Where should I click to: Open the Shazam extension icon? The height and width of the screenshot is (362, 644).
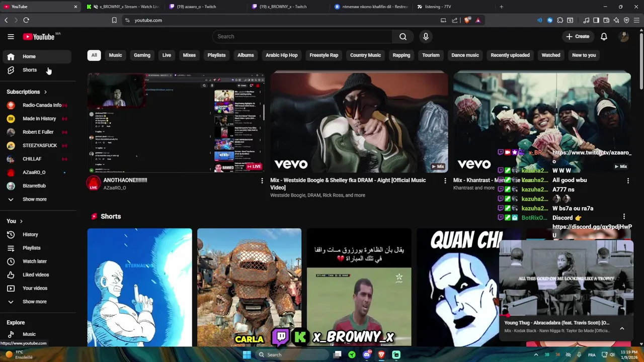coord(550,20)
